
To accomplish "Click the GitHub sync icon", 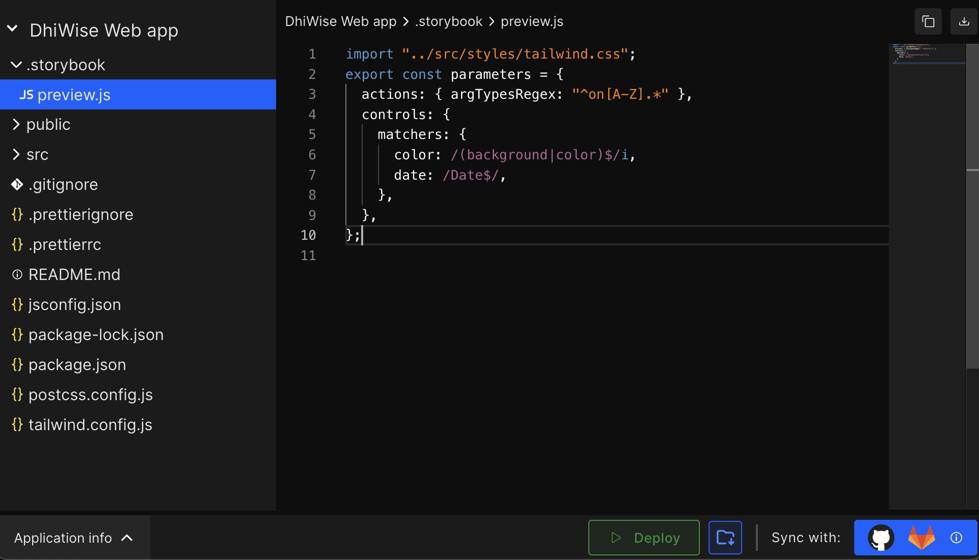I will pyautogui.click(x=881, y=538).
